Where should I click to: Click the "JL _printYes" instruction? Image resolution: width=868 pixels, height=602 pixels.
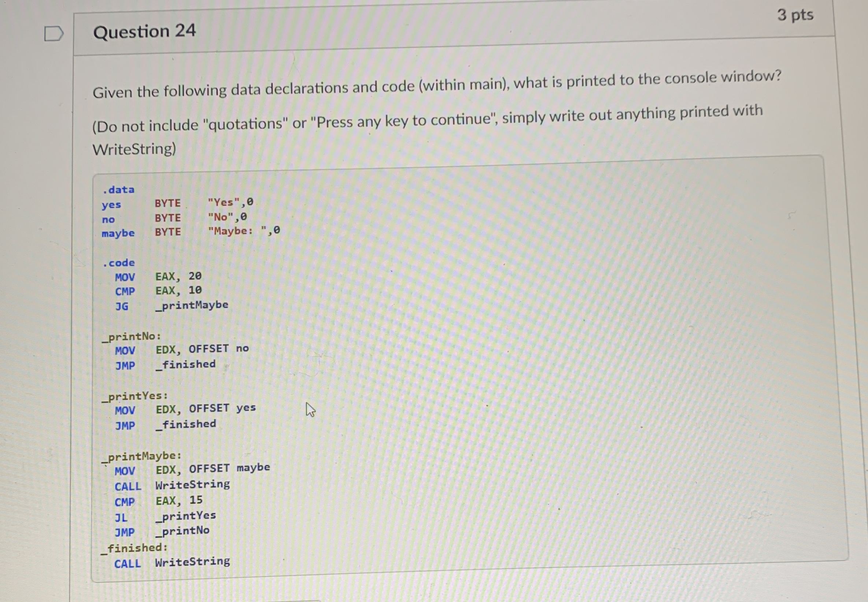tap(165, 516)
